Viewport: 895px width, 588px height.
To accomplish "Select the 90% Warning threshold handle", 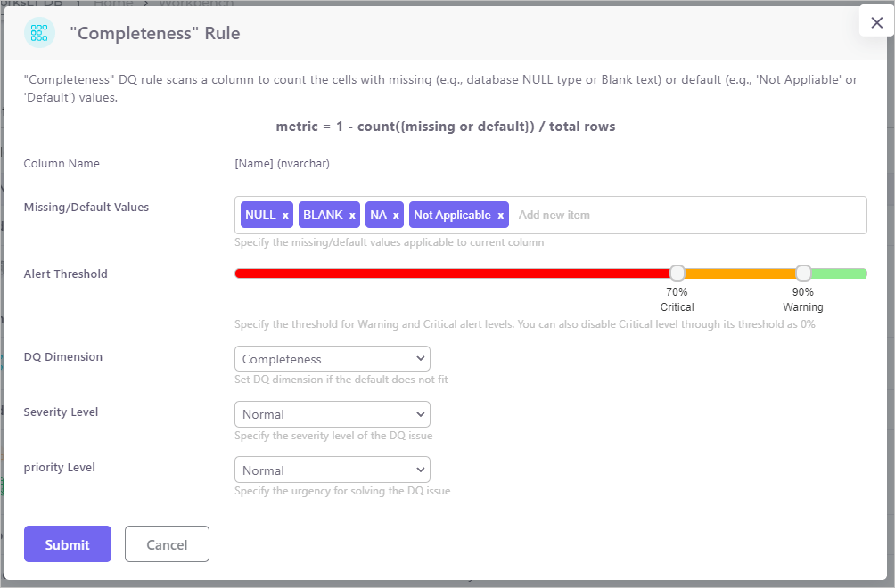I will tap(803, 273).
